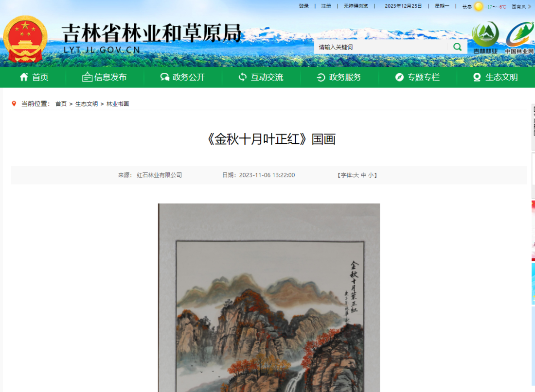Go to 政务服务 section

[x=339, y=77]
